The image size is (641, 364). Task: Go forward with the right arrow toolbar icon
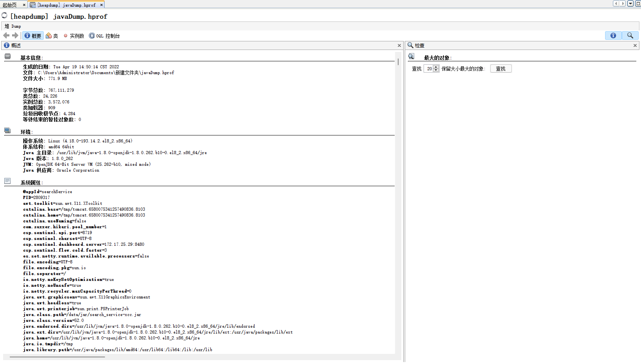(x=15, y=36)
